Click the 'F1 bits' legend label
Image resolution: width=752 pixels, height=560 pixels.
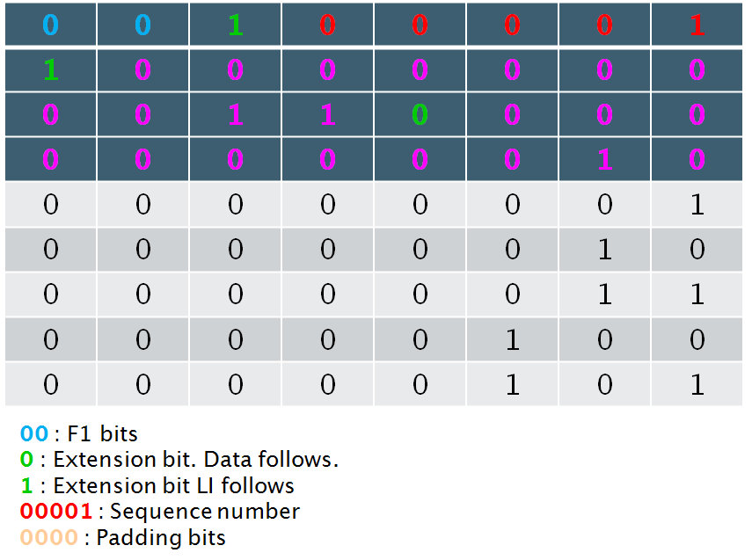click(102, 433)
